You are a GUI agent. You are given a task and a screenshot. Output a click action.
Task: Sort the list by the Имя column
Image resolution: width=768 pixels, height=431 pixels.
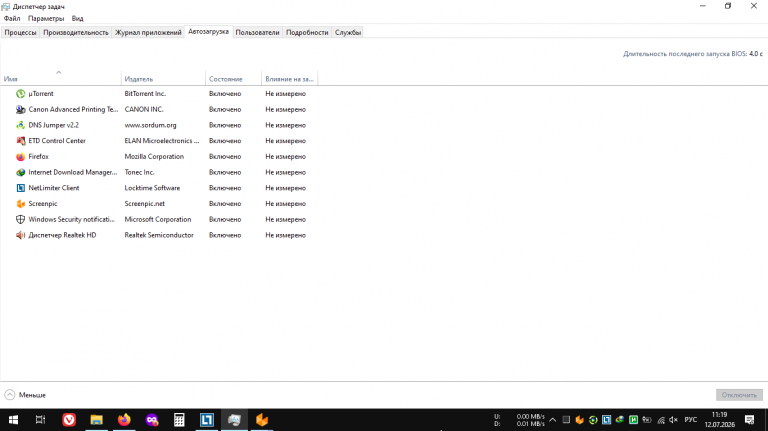(61, 78)
